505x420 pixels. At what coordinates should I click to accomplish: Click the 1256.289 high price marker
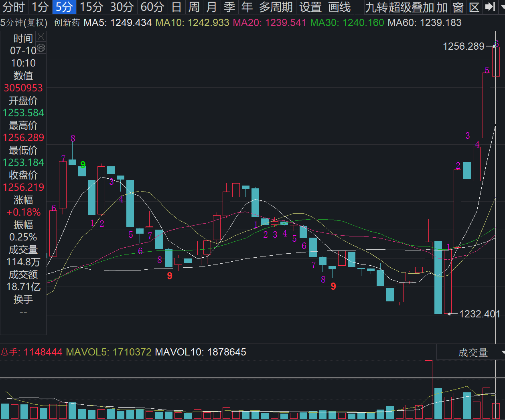(464, 46)
